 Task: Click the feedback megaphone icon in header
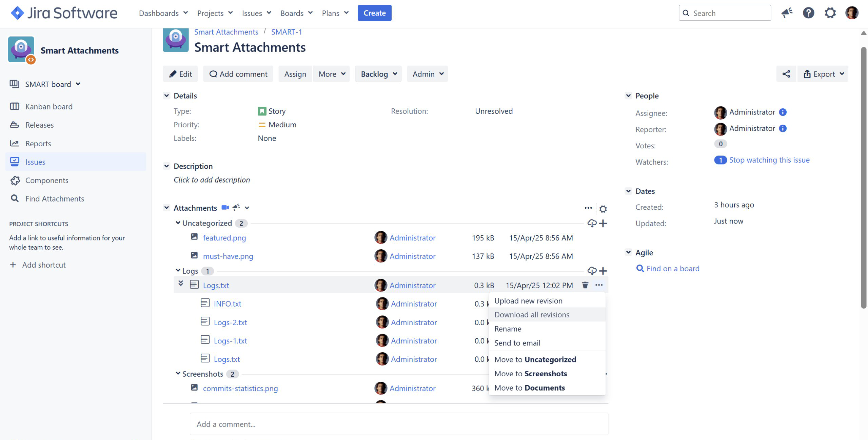pos(787,13)
